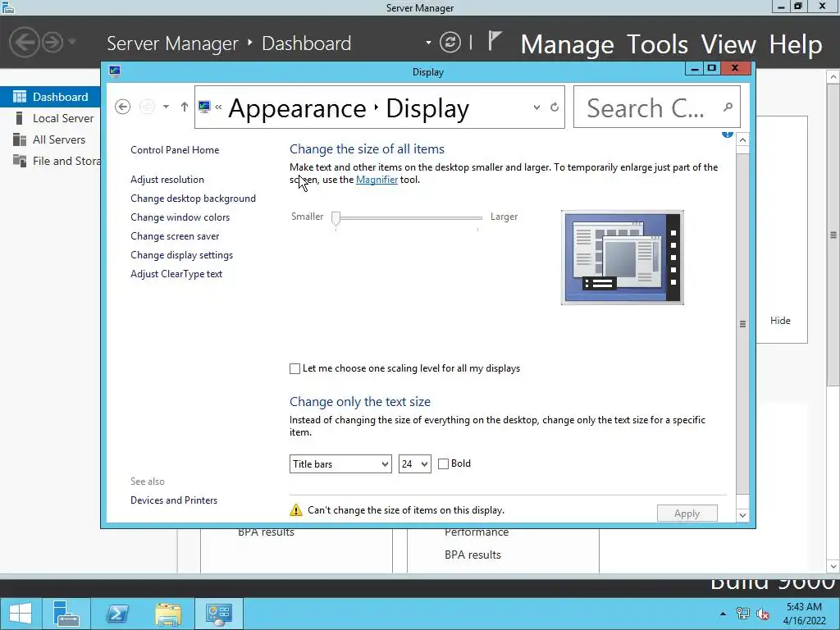Screen dimensions: 840x630
Task: Click the All Servers icon in sidebar
Action: click(20, 139)
